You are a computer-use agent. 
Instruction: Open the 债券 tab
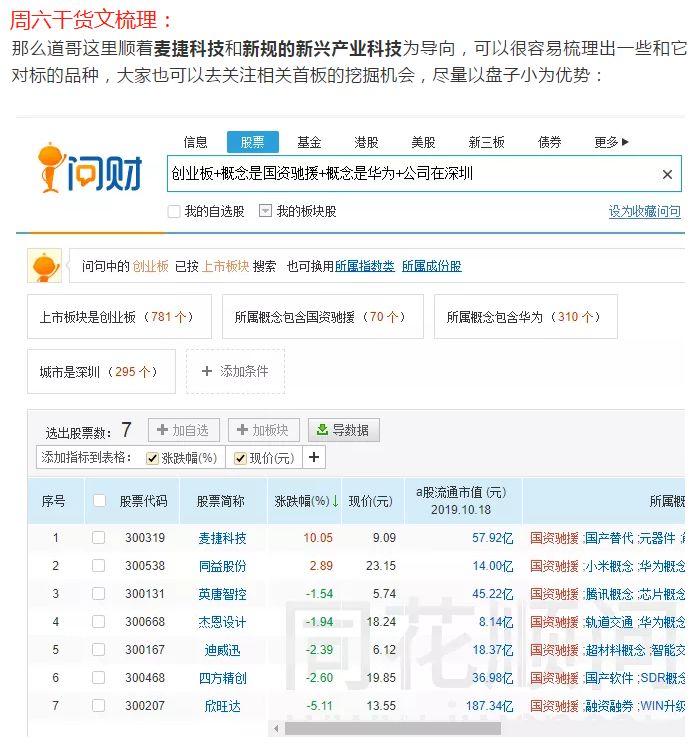tap(549, 142)
